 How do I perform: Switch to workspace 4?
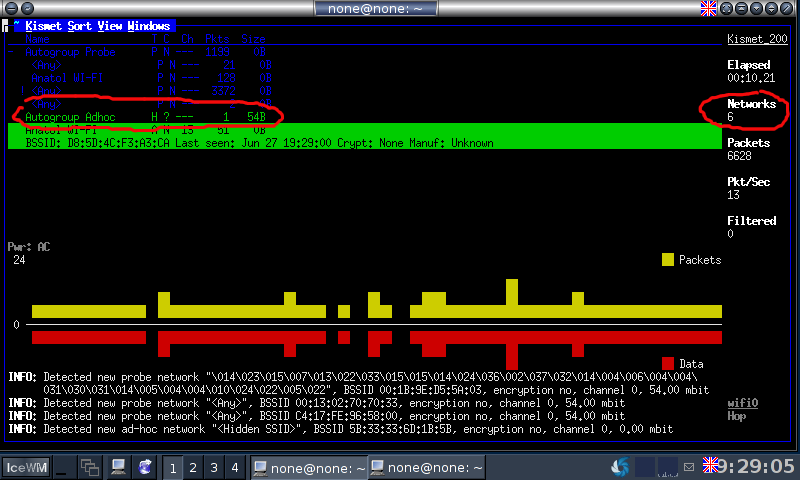point(235,467)
